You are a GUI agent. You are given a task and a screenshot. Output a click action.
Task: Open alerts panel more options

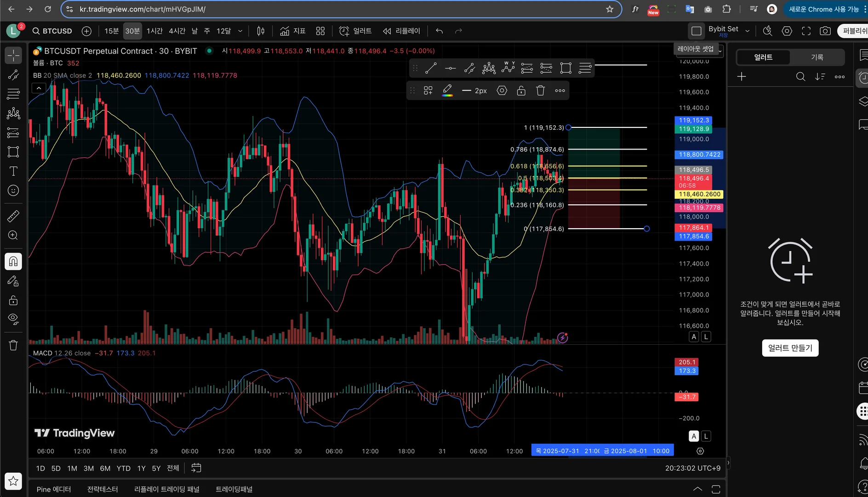point(839,77)
